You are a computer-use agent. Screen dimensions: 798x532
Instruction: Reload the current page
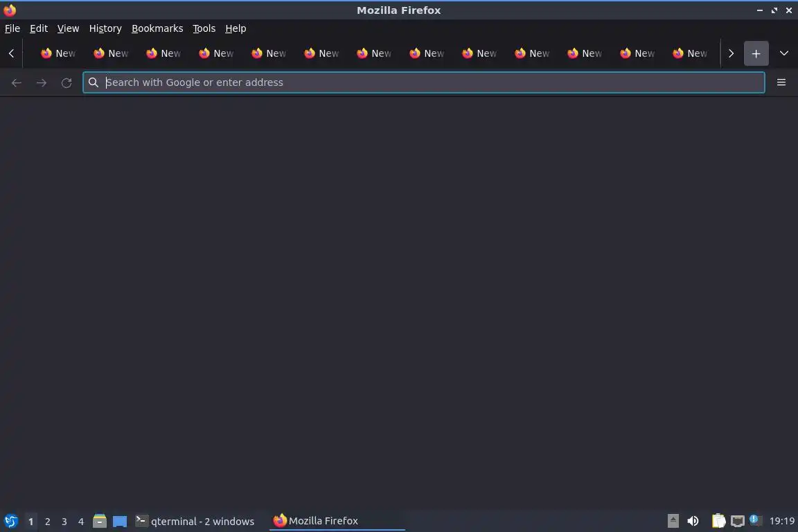66,82
